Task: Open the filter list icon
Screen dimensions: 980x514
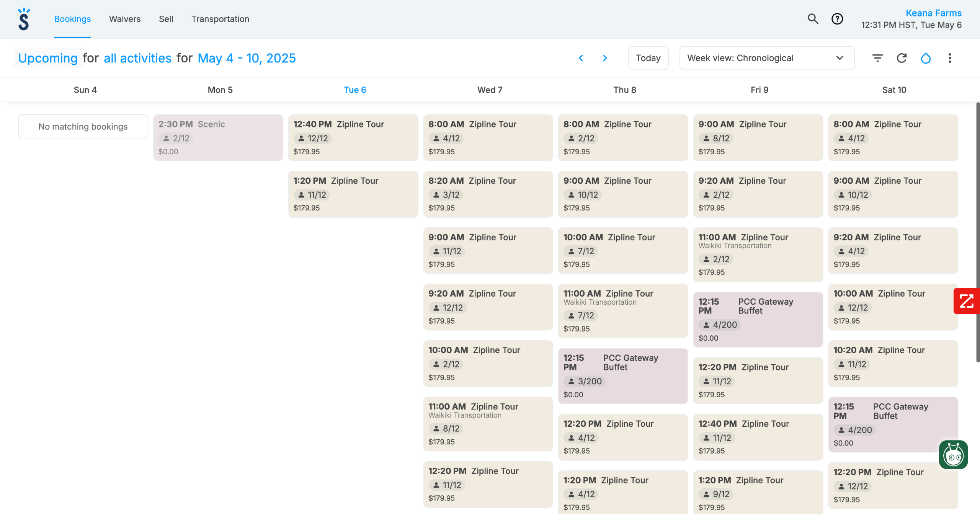Action: pos(877,58)
